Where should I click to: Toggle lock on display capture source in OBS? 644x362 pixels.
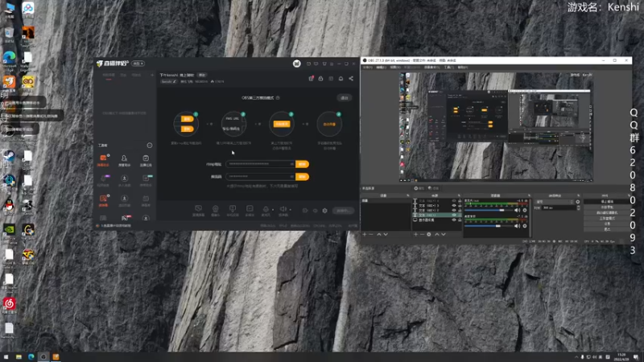click(x=460, y=220)
